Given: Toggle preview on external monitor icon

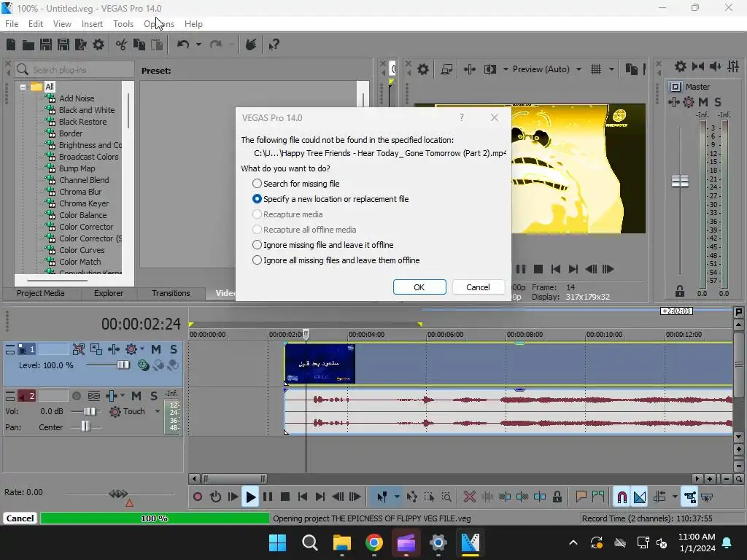Looking at the screenshot, I should 446,69.
